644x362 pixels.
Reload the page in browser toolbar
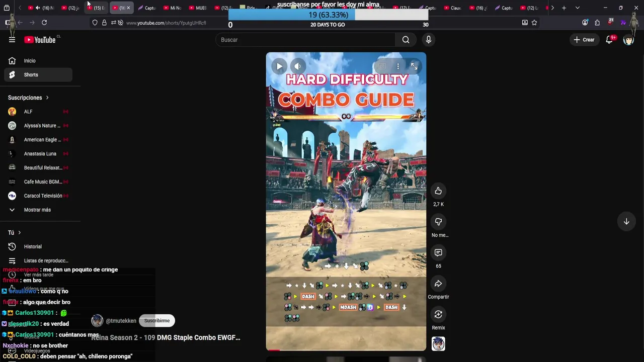point(44,23)
